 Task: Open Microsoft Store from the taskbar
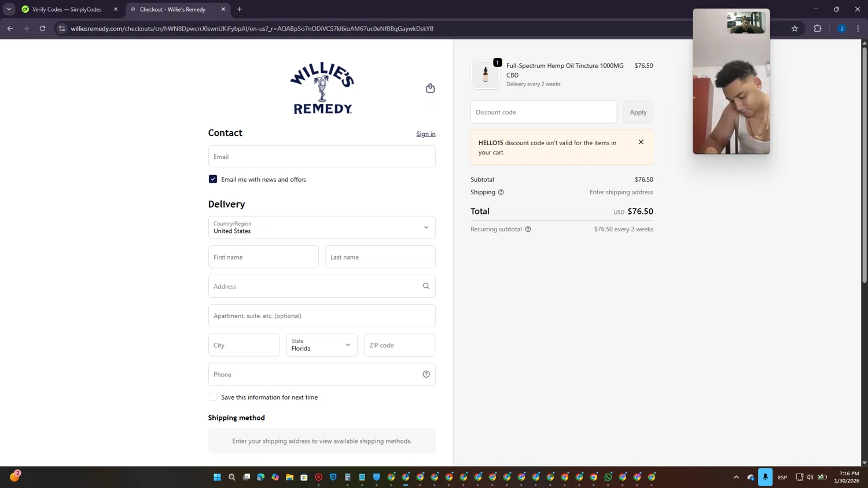(x=304, y=477)
